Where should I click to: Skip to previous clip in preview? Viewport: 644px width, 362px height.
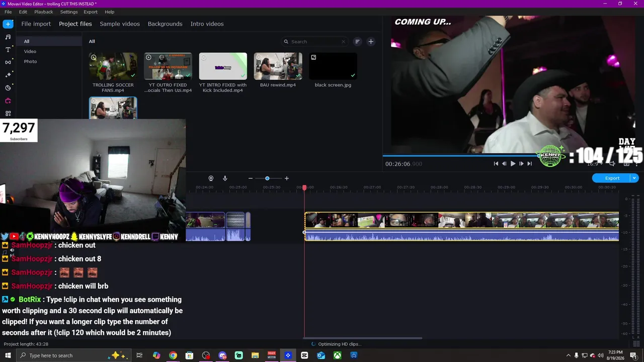(x=496, y=163)
